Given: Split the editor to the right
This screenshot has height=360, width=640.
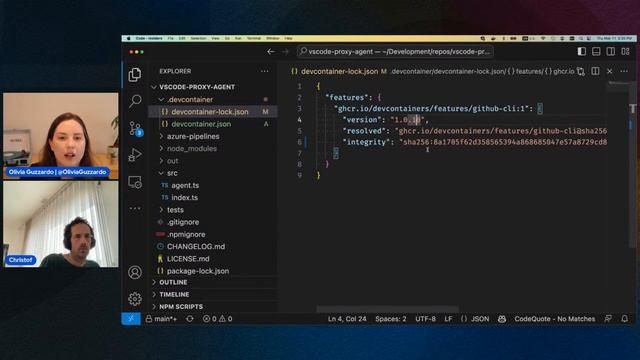Looking at the screenshot, I should point(596,71).
